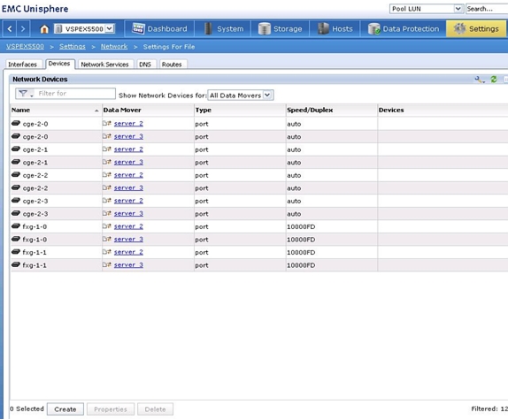Sort by the Devices column header
Screen dimensions: 508x420
pyautogui.click(x=443, y=110)
